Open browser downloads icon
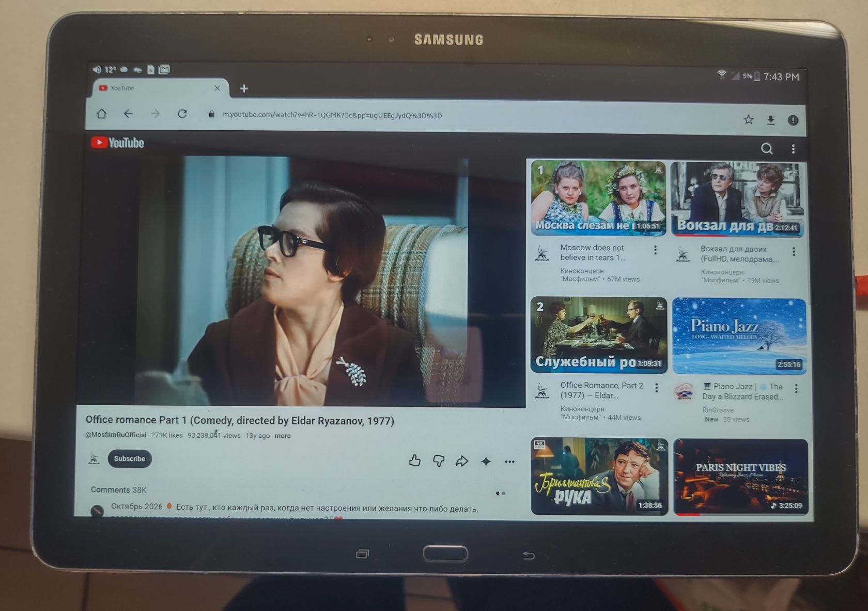Image resolution: width=868 pixels, height=611 pixels. [770, 120]
